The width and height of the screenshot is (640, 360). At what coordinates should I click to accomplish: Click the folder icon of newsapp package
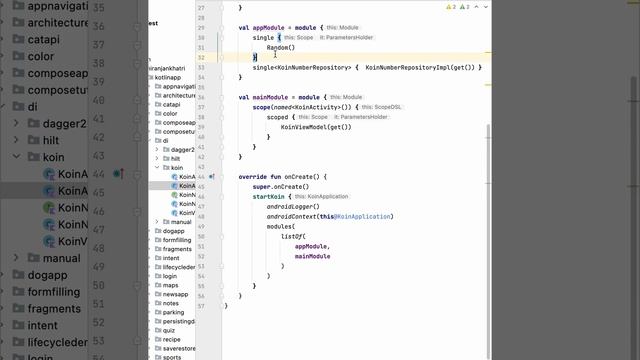(x=158, y=294)
